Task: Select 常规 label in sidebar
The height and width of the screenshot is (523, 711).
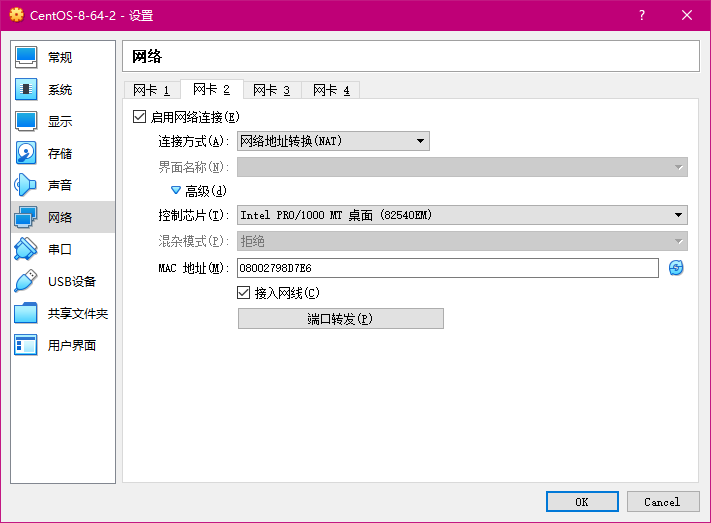Action: click(x=60, y=58)
